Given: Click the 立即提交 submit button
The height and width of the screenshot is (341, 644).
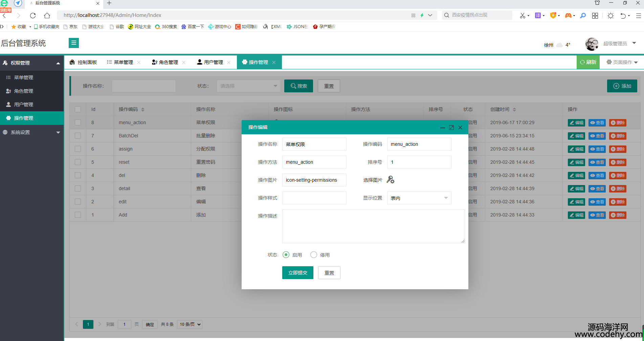Looking at the screenshot, I should point(297,273).
